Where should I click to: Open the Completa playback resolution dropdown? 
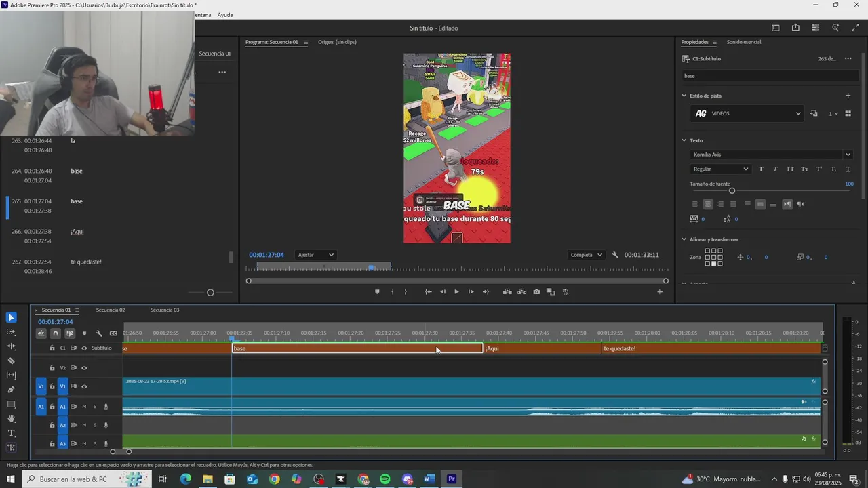click(587, 255)
